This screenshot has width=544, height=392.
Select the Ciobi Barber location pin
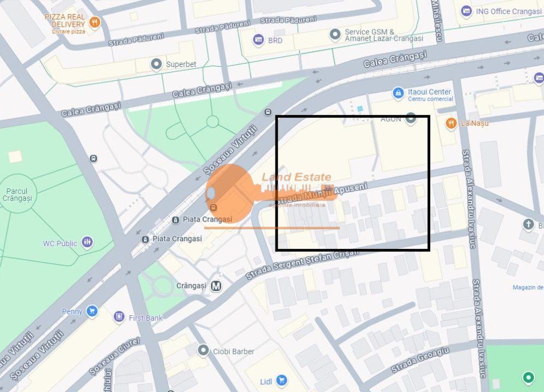(x=203, y=351)
